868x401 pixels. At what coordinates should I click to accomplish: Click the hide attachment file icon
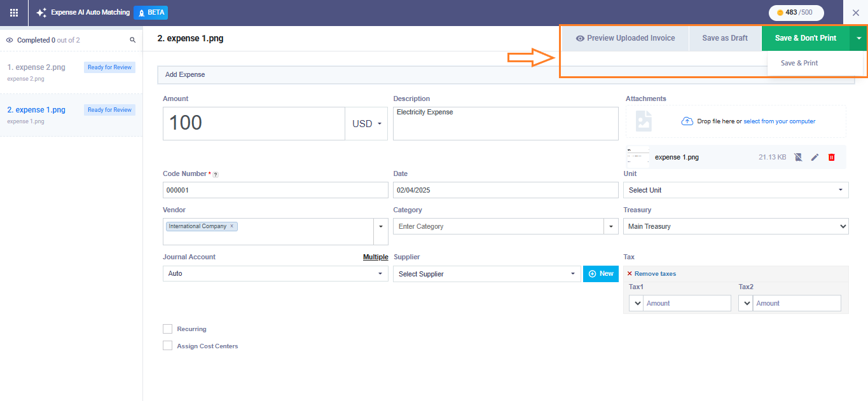pyautogui.click(x=798, y=157)
